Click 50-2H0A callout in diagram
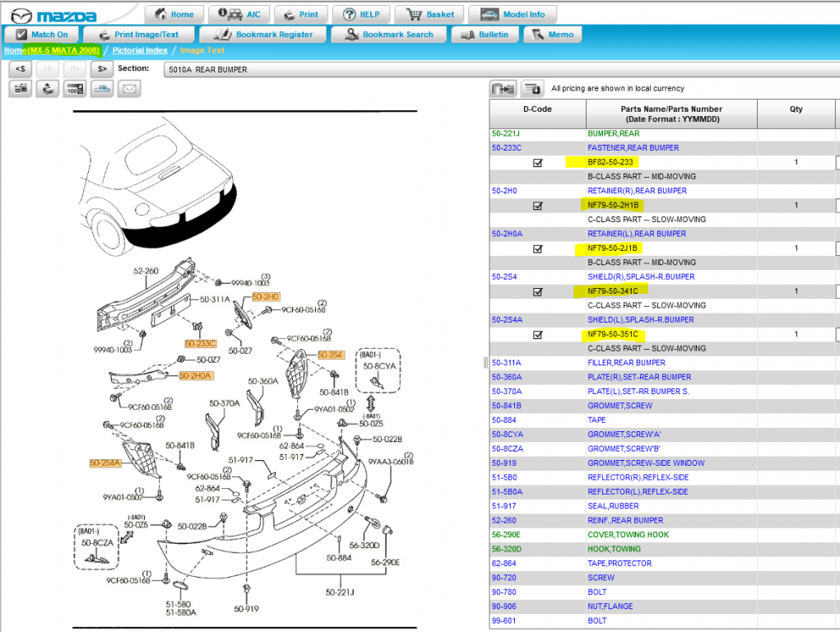This screenshot has width=840, height=632. [196, 376]
